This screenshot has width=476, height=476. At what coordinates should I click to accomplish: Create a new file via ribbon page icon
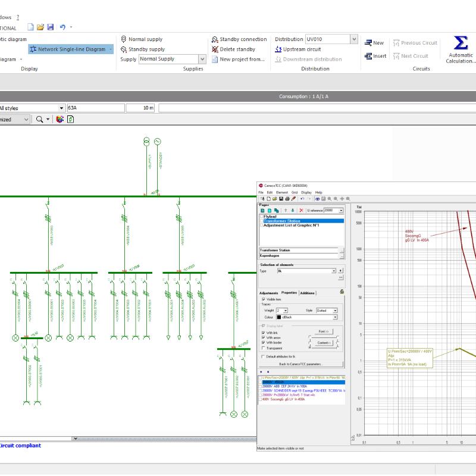tap(30, 27)
